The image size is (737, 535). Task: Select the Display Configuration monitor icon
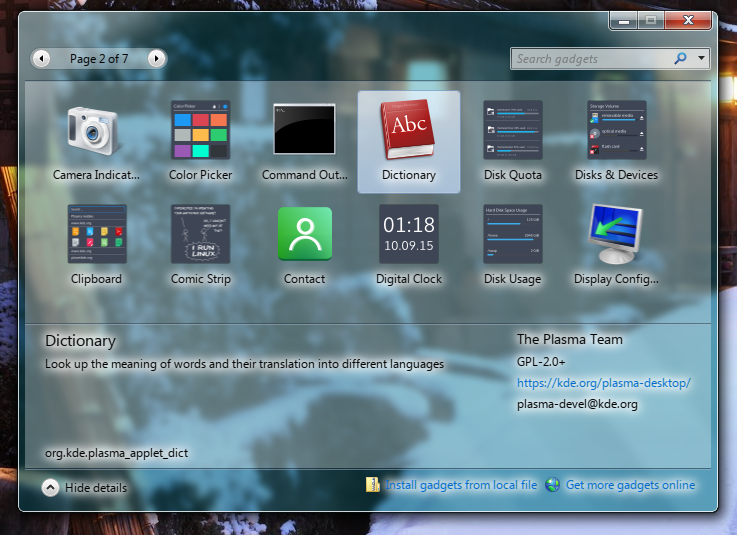(615, 234)
